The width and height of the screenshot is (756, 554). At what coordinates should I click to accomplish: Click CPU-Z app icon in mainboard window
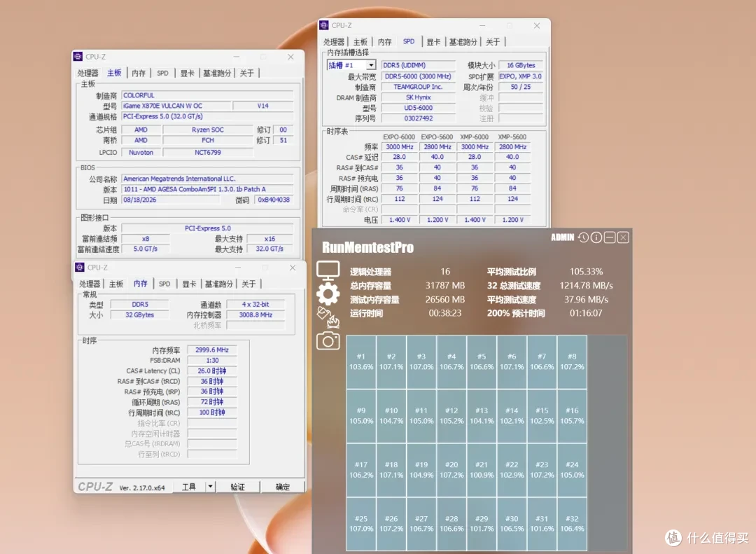click(x=78, y=57)
